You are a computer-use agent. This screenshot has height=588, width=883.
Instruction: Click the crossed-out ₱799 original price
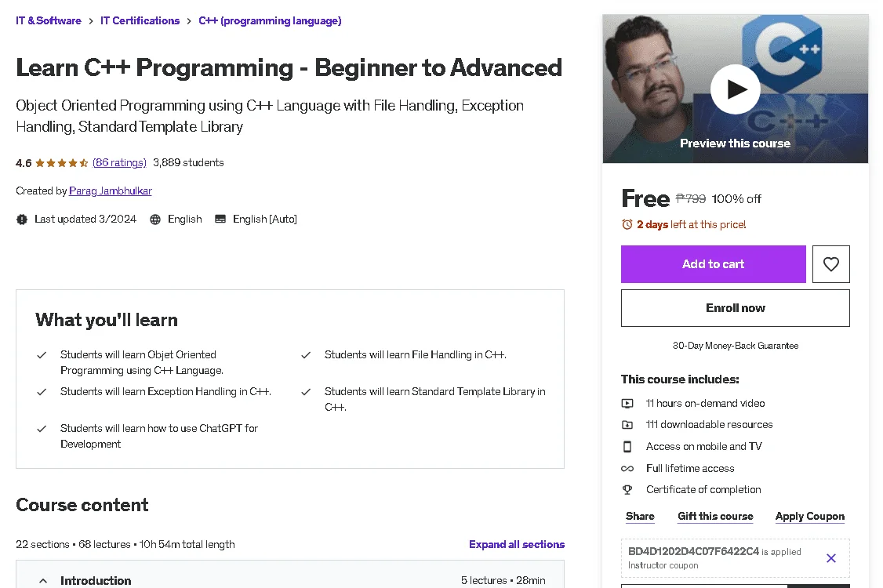tap(690, 199)
